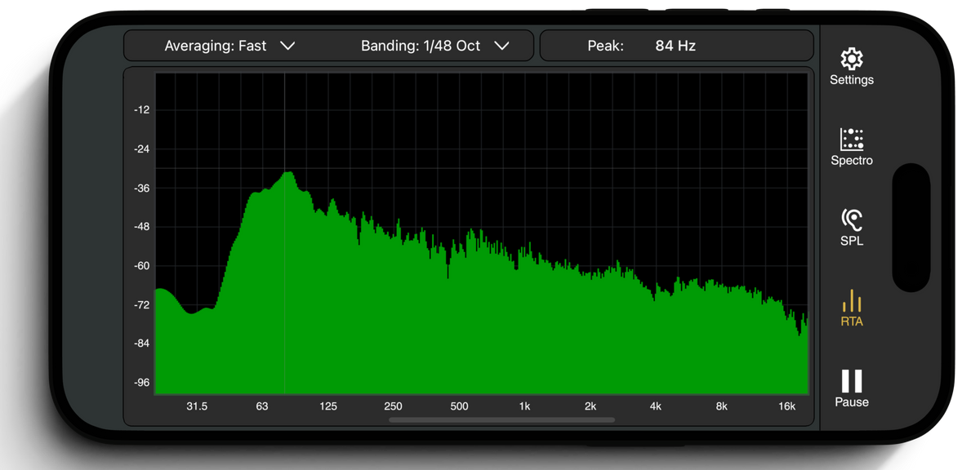Click the -84 dB axis label
This screenshot has height=470, width=980.
[x=142, y=344]
